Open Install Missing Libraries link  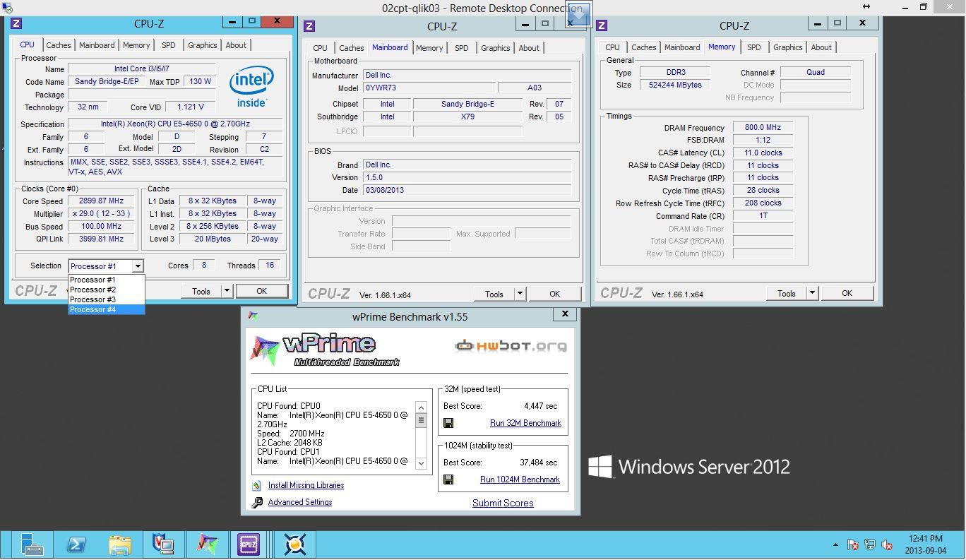[x=306, y=486]
